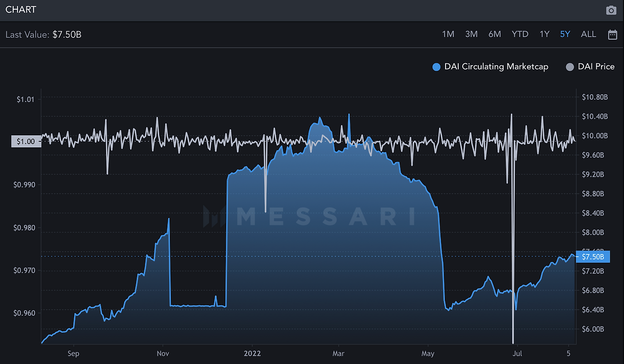Click the $8.40B right axis label
Image resolution: width=624 pixels, height=364 pixels.
click(x=593, y=213)
